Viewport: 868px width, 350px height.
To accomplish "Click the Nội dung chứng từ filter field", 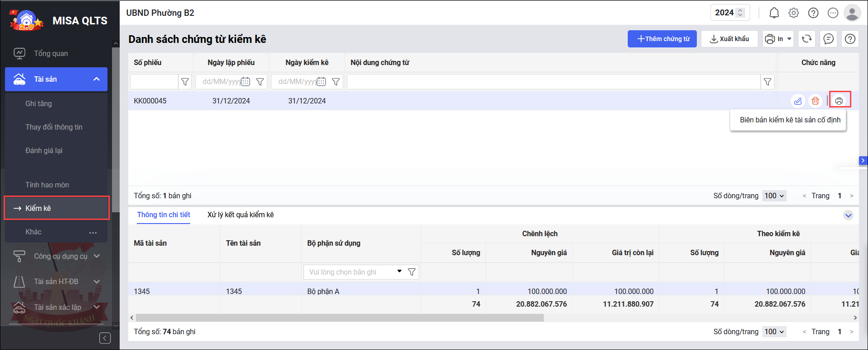I will click(553, 82).
